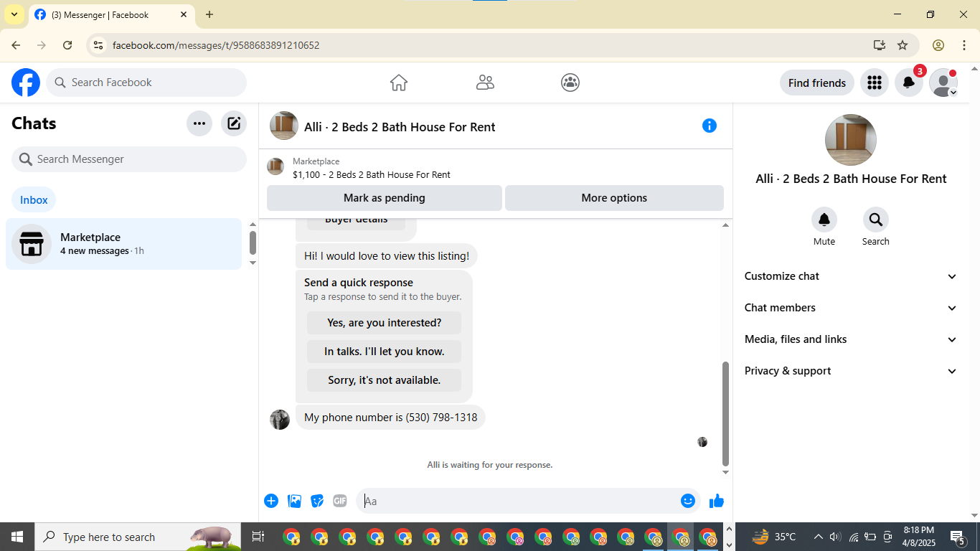Attach a photo using the image icon
This screenshot has height=551, width=980.
tap(294, 501)
